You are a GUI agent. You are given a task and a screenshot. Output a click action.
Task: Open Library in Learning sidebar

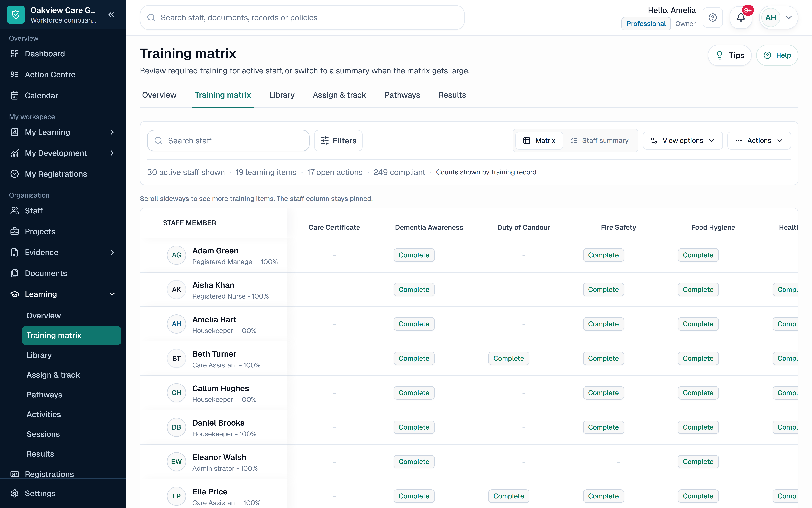(x=71, y=355)
